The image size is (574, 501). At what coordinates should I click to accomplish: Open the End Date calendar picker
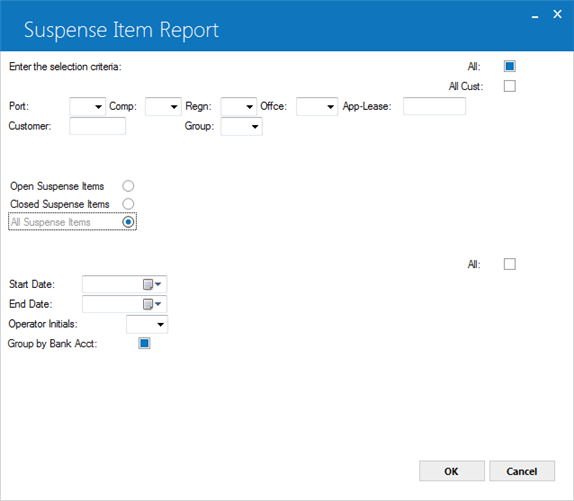152,304
